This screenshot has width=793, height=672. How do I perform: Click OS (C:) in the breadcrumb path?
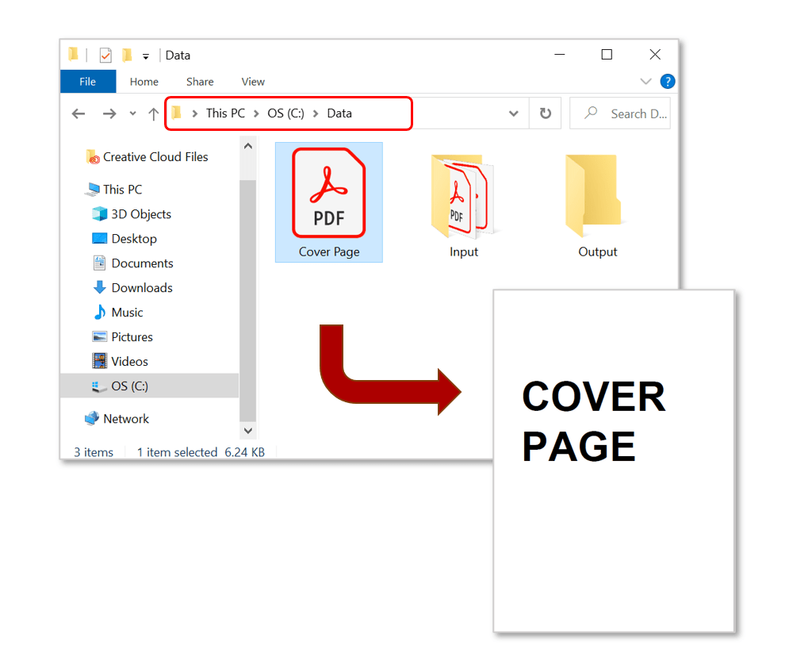click(x=285, y=113)
